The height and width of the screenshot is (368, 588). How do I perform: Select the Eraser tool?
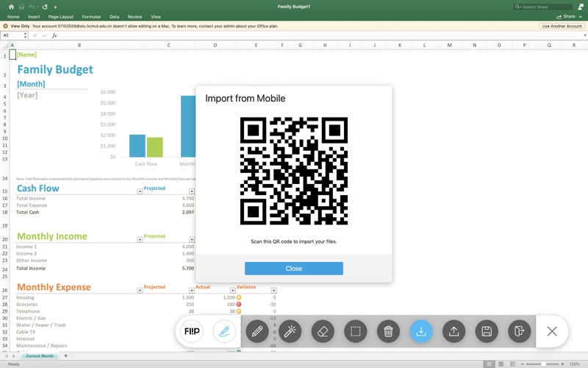(323, 331)
